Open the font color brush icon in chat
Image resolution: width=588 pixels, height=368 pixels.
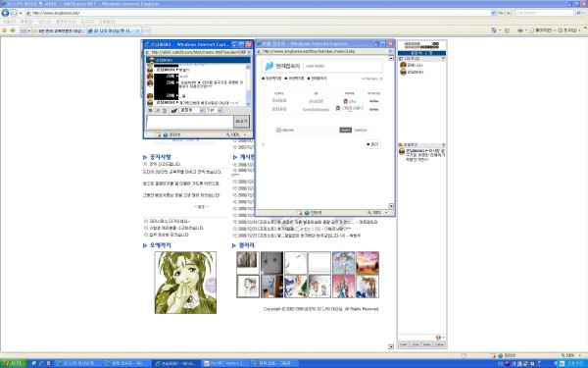coord(174,110)
